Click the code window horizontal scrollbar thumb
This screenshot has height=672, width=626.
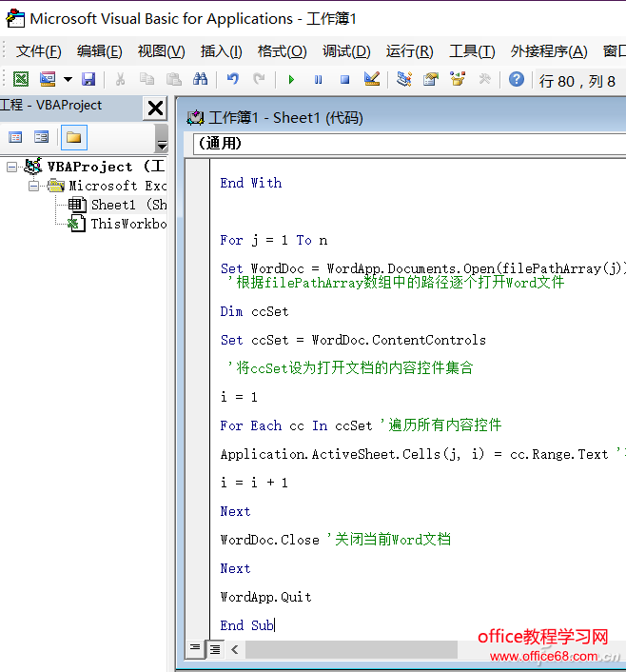point(351,650)
